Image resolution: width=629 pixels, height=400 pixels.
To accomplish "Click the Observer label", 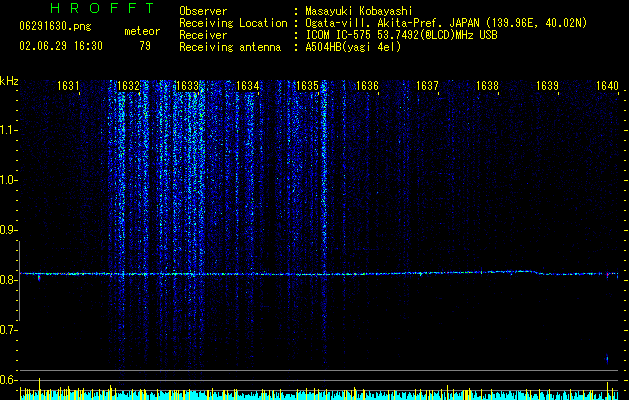I will click(203, 11).
